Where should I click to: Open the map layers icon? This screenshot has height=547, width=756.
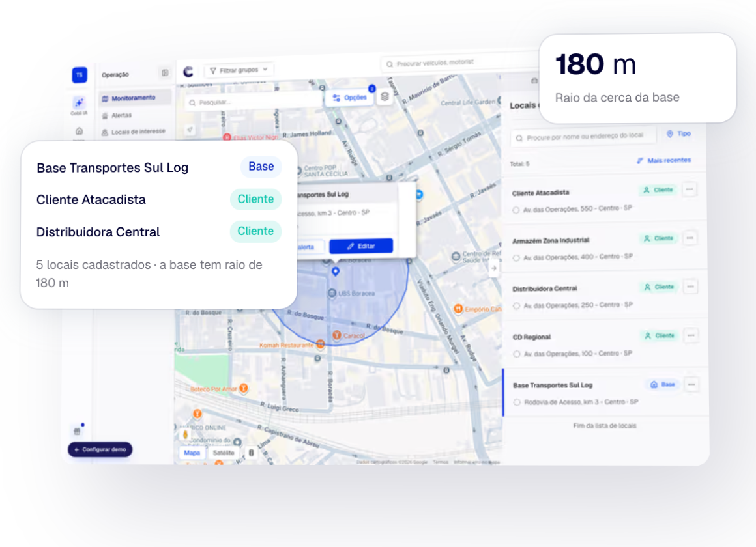pyautogui.click(x=385, y=96)
